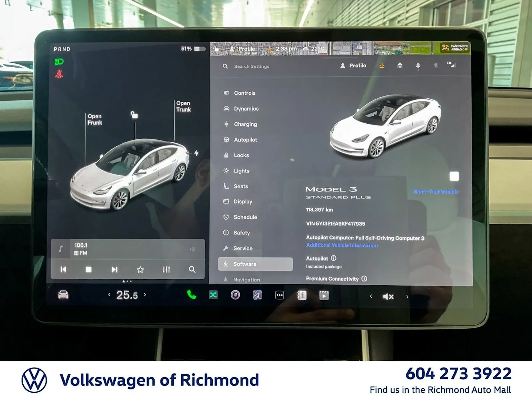Viewport: 532px width, 399px height.
Task: Open the Locks settings menu
Action: pyautogui.click(x=236, y=155)
